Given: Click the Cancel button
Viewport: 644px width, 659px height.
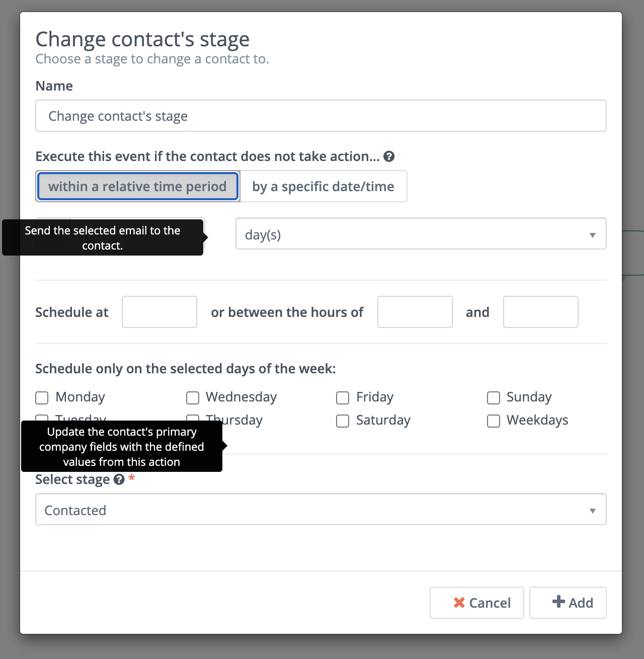Looking at the screenshot, I should [477, 603].
